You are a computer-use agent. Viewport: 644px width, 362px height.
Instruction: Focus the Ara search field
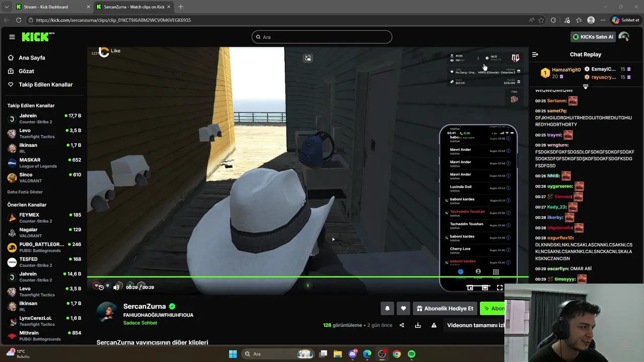[322, 37]
